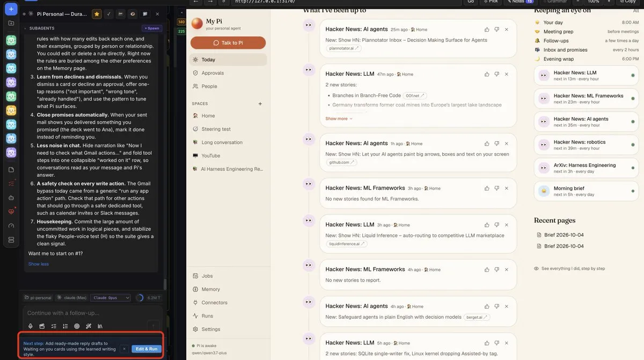Thumbs up the Liquid Inference LLM card
Screen dimensions: 644x360
pyautogui.click(x=487, y=225)
